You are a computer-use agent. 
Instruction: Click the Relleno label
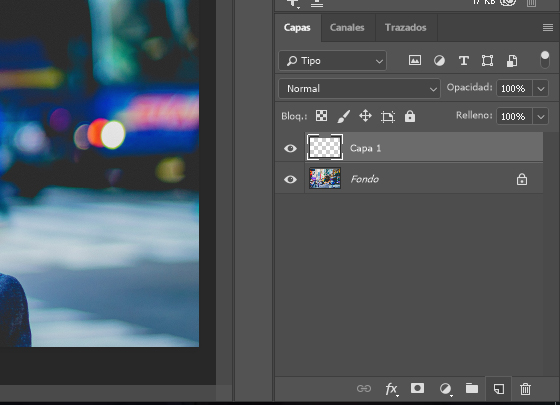474,115
